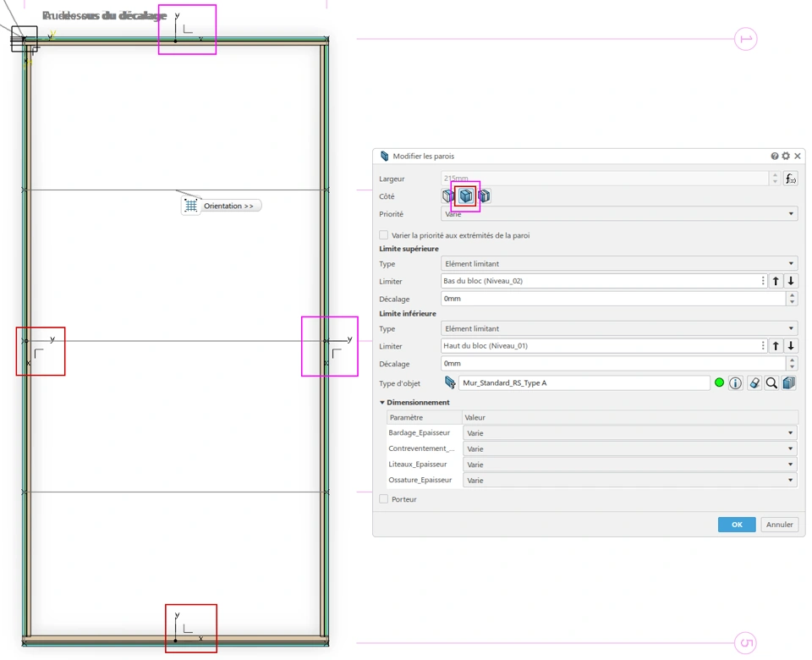Open options dots in Haut du bloc field
The image size is (812, 660).
point(763,345)
